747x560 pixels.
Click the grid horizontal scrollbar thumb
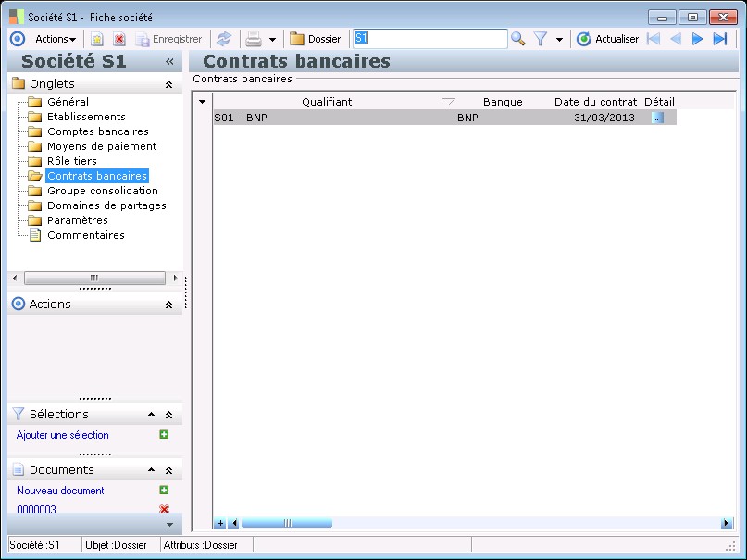click(x=287, y=523)
